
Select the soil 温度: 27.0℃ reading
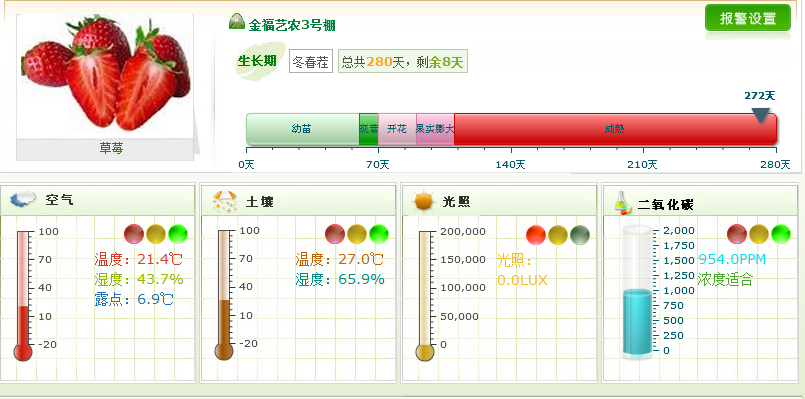click(339, 259)
